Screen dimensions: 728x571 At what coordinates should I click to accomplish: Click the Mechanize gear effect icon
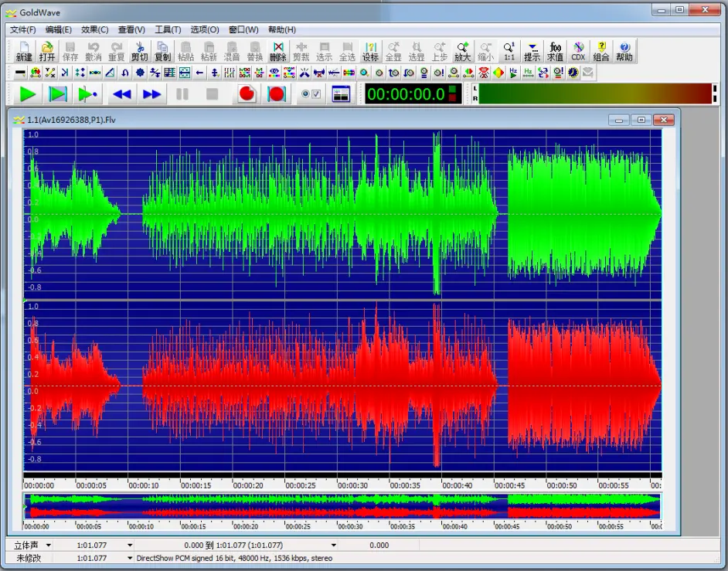(x=140, y=73)
